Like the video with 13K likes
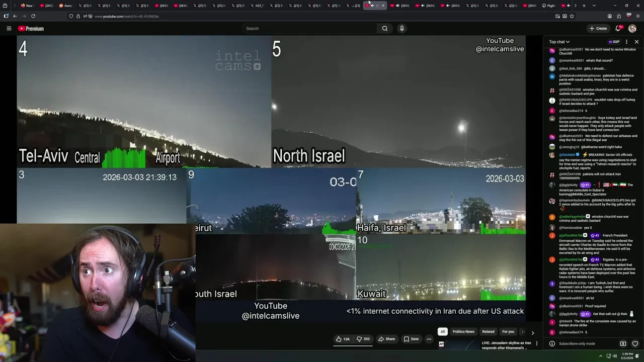Screen dimensions: 644x362 click(x=343, y=339)
